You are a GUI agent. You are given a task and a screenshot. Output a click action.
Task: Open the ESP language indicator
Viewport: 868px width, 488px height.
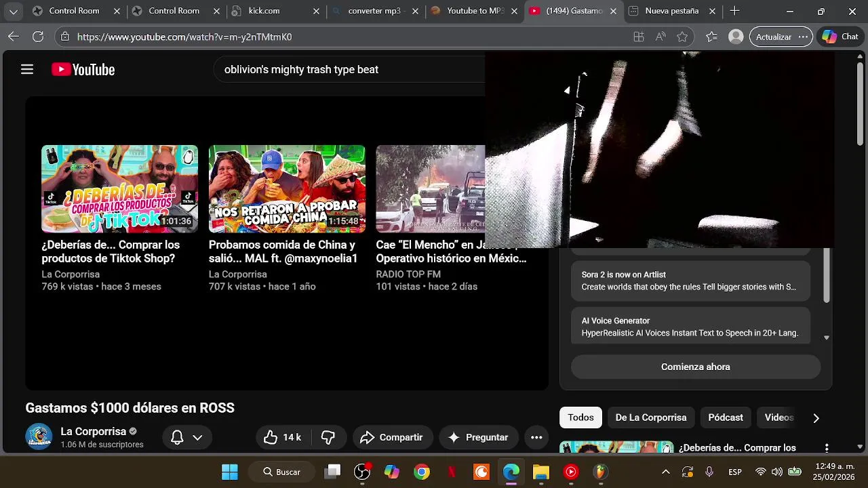735,472
